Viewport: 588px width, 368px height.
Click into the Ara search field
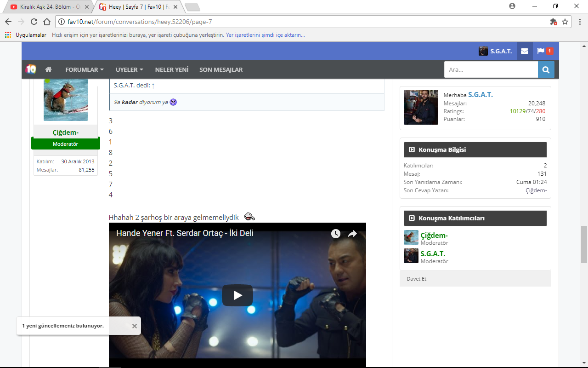point(491,69)
